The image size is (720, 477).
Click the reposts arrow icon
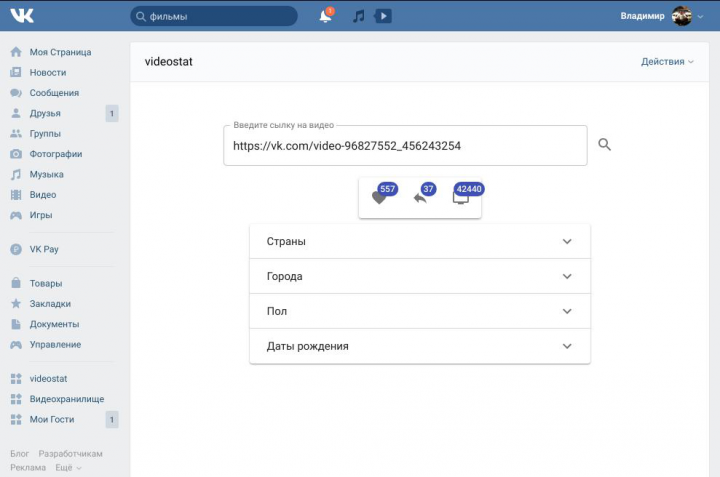pyautogui.click(x=420, y=198)
